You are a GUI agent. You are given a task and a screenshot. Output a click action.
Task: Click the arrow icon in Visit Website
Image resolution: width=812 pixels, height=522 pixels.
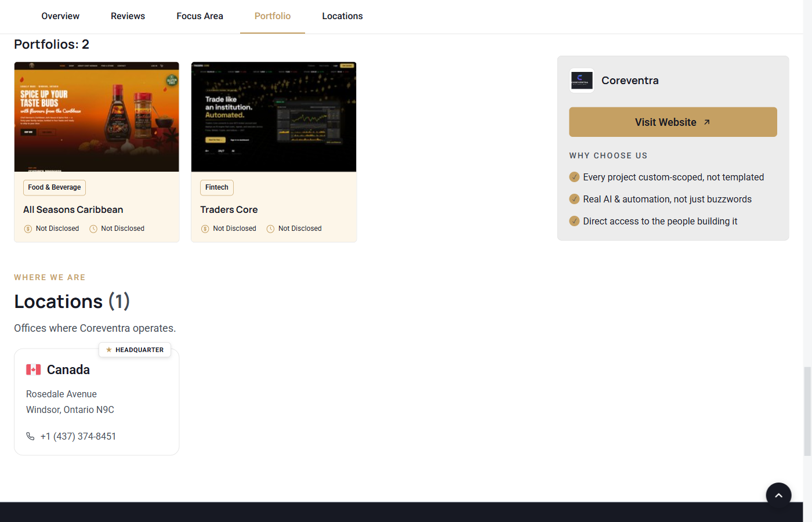[707, 122]
